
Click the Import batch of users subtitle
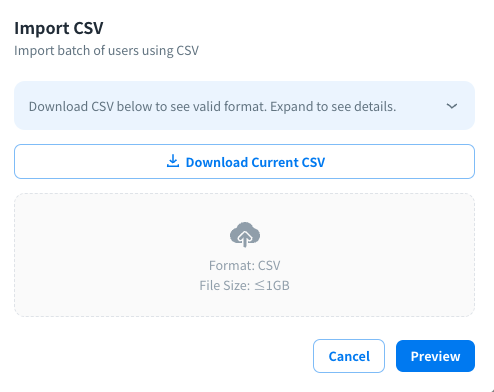coord(106,51)
